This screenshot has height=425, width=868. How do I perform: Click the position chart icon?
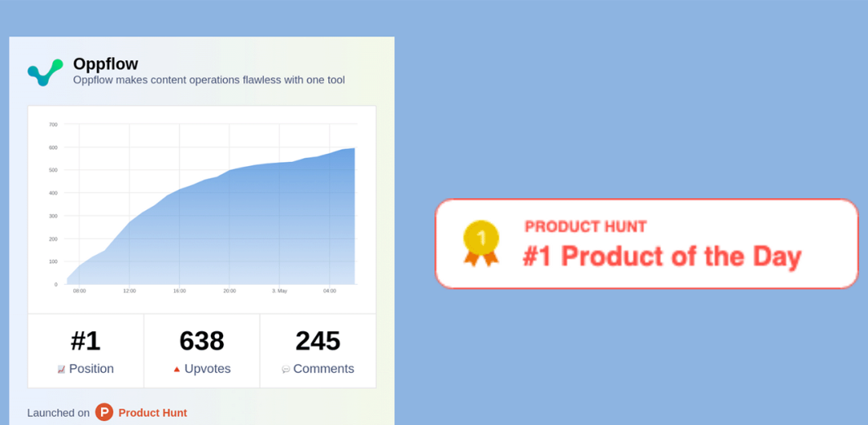click(61, 369)
